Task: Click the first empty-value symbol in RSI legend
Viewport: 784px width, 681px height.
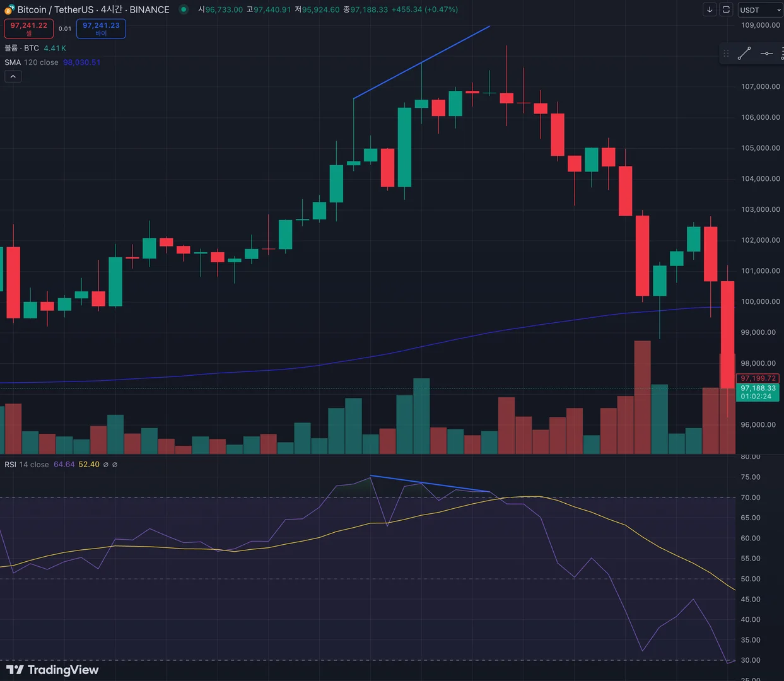Action: (x=106, y=465)
